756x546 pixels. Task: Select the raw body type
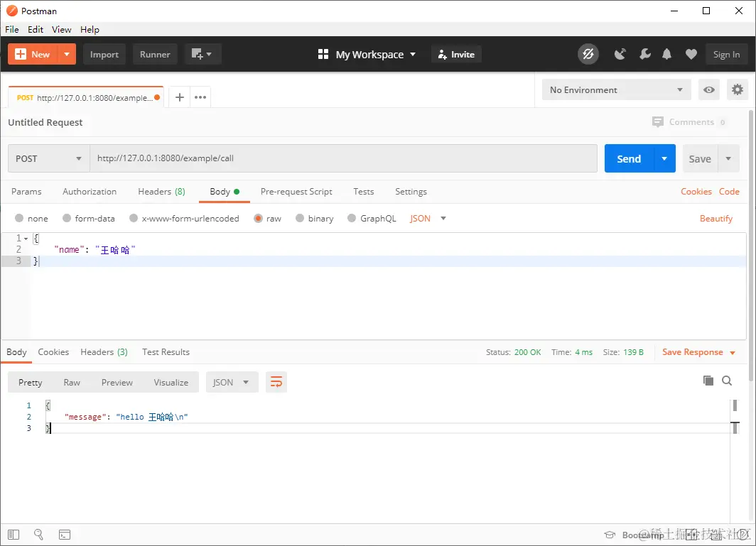(x=267, y=218)
